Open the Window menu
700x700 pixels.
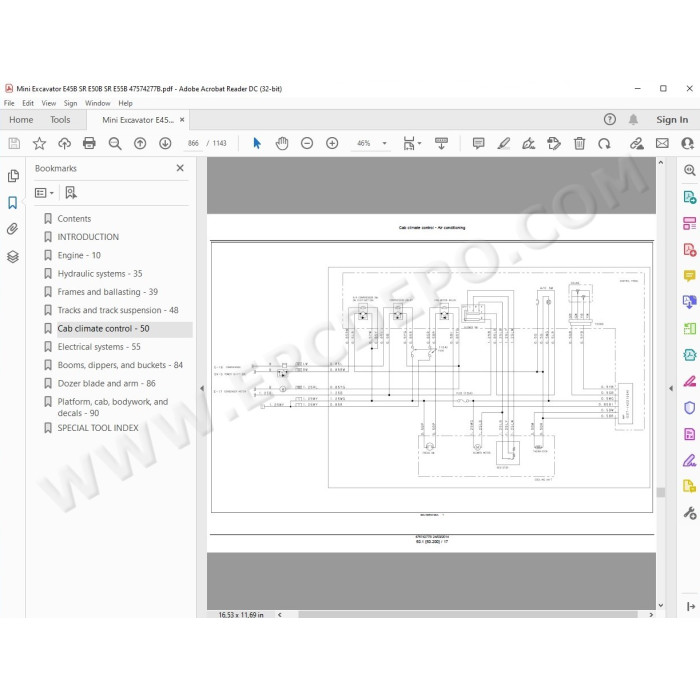tap(97, 103)
